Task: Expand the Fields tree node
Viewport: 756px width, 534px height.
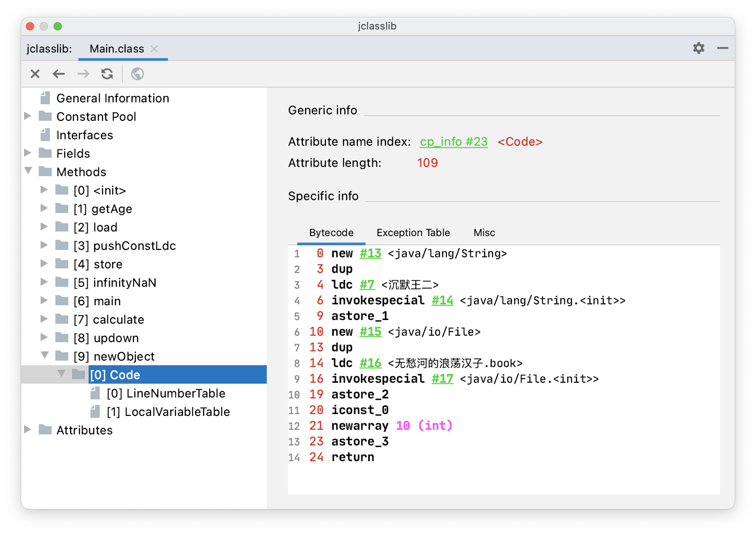Action: [x=28, y=153]
